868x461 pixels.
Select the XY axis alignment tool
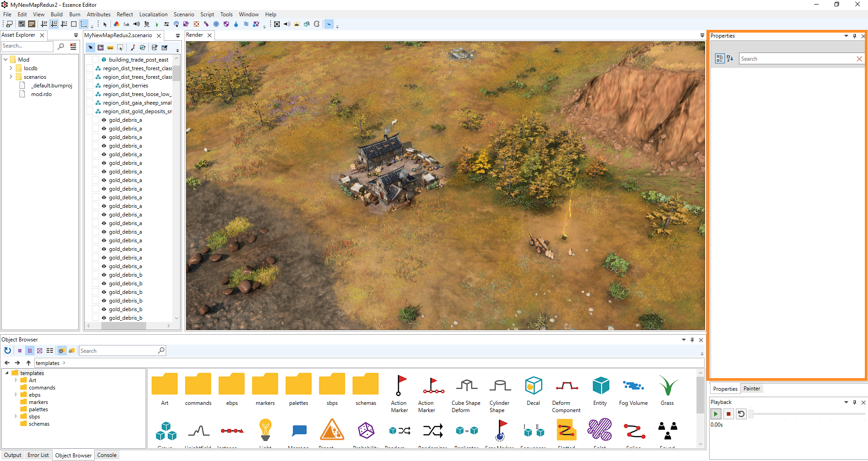coord(44,24)
